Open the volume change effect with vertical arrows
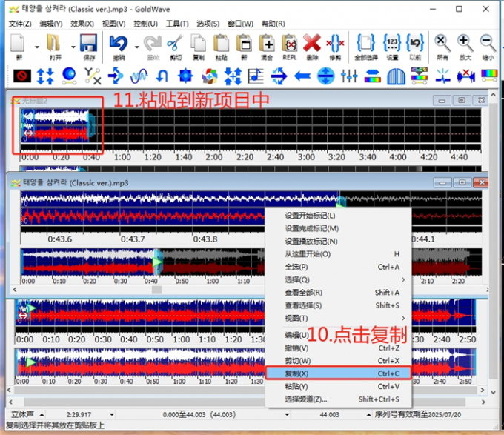 pos(45,76)
